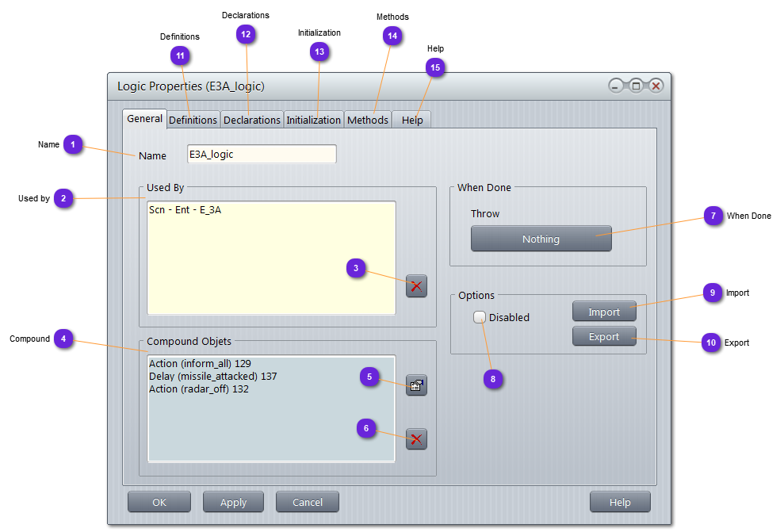Confirm with the OK button

tap(159, 502)
